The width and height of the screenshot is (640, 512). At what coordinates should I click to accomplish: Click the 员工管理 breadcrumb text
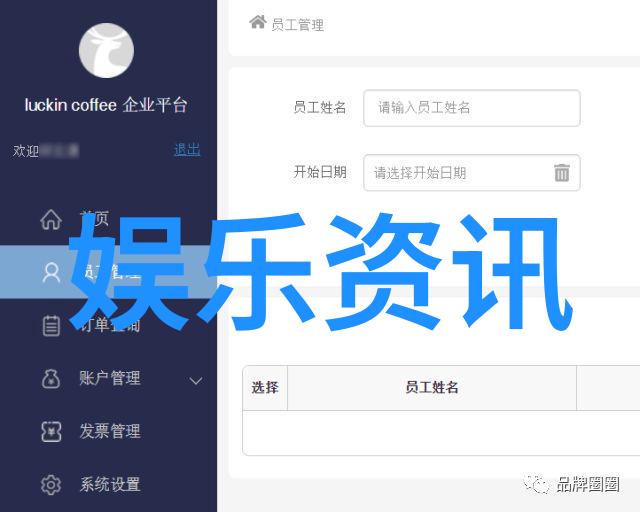pos(298,25)
